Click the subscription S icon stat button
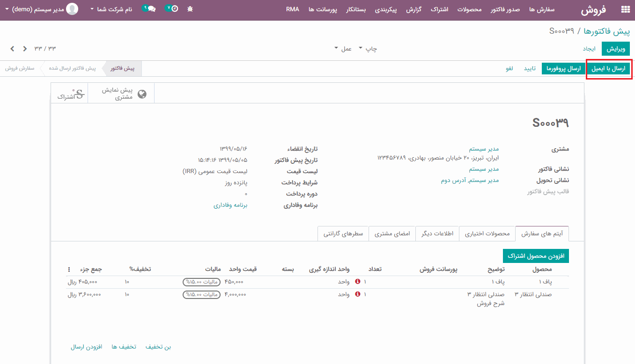 [79, 93]
